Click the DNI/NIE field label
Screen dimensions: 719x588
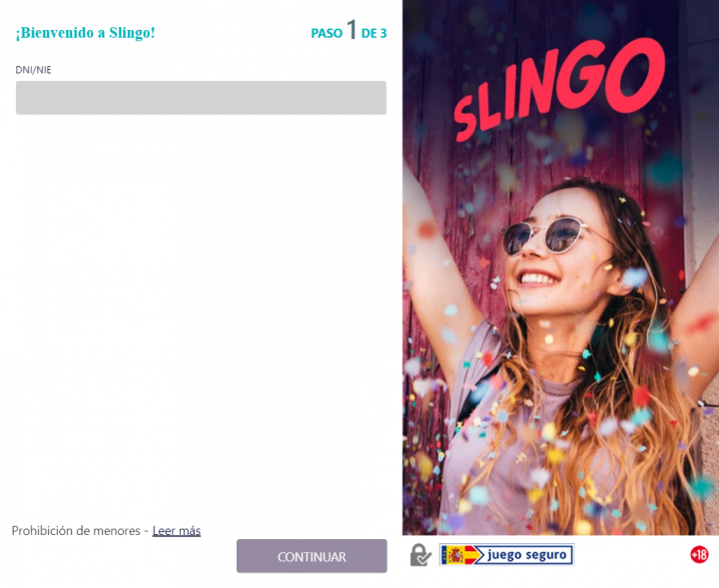tap(34, 70)
